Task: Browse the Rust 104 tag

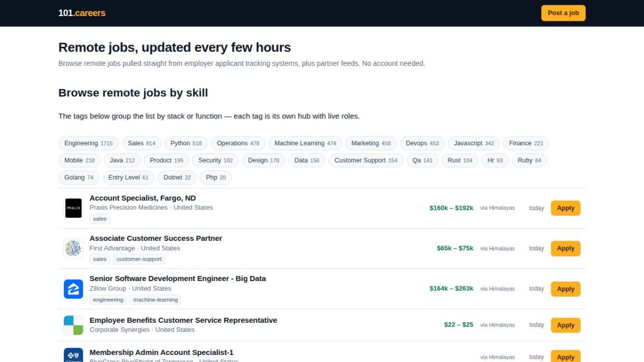Action: (460, 160)
